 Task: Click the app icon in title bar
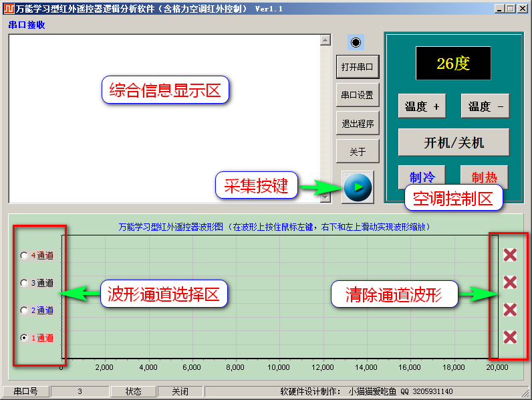[9, 9]
